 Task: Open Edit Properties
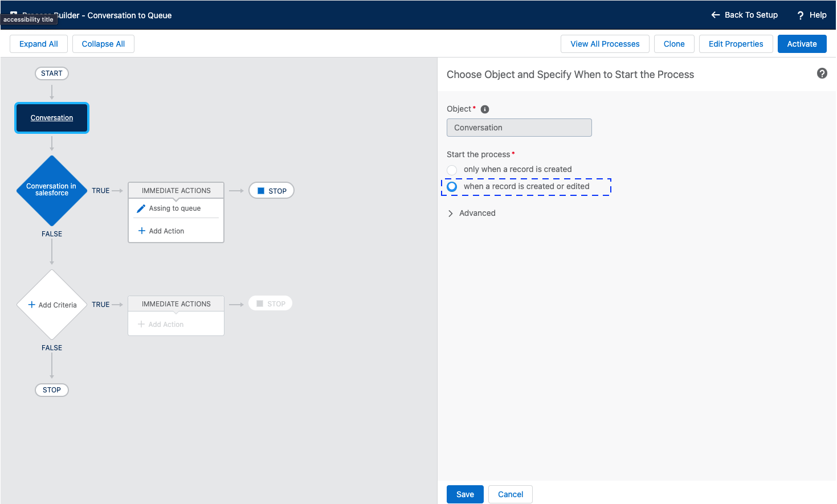coord(736,44)
